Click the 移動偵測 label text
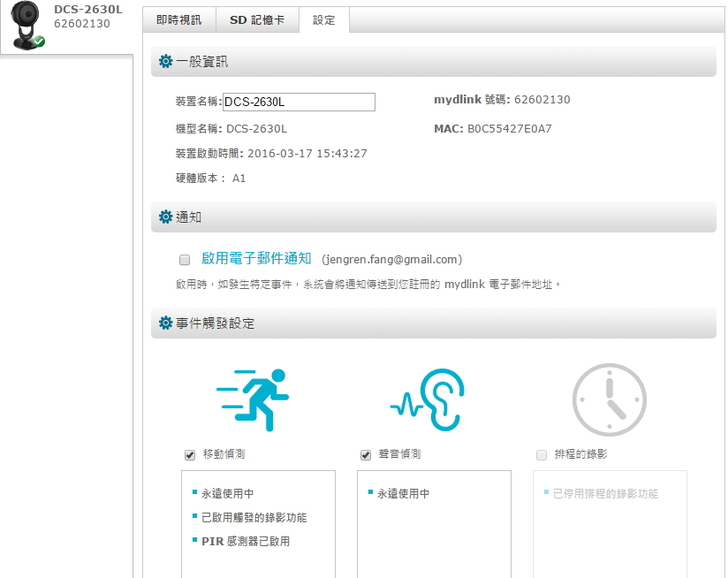This screenshot has height=578, width=728. [x=224, y=454]
